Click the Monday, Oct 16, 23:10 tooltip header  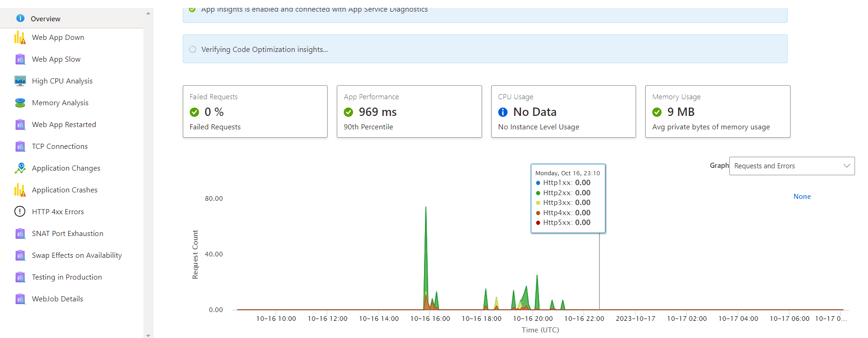(568, 173)
